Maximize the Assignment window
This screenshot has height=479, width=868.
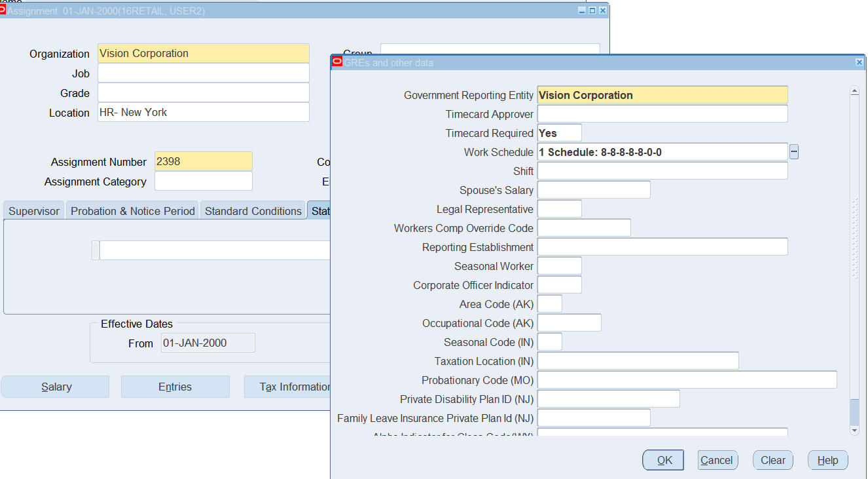pyautogui.click(x=592, y=10)
